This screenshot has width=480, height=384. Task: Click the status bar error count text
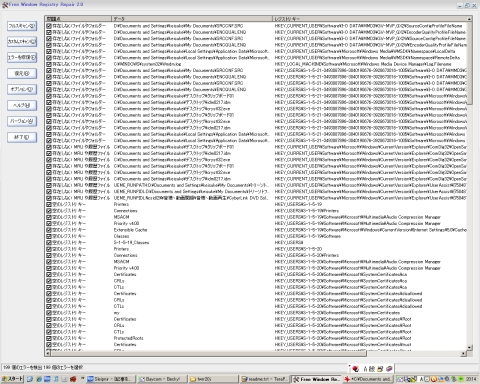(43, 367)
